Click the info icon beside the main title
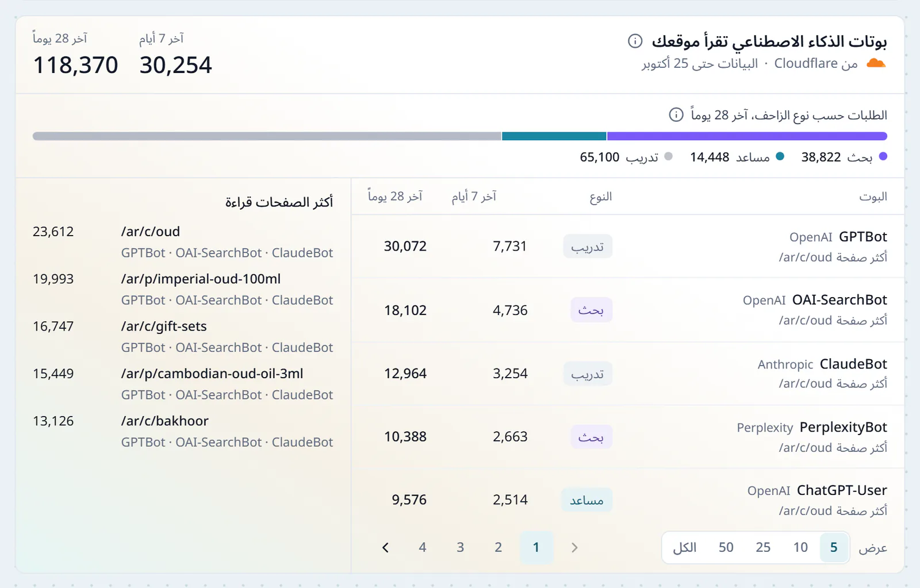The width and height of the screenshot is (920, 588). (x=635, y=41)
